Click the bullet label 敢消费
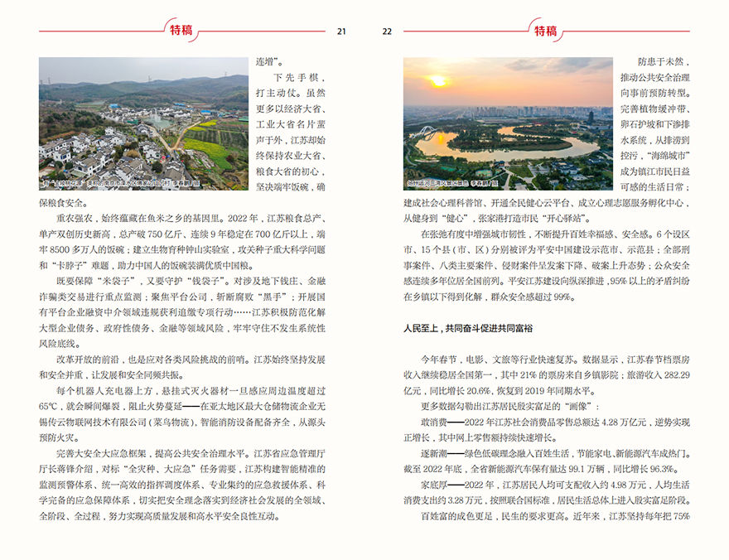Image resolution: width=729 pixels, height=560 pixels. click(x=434, y=422)
